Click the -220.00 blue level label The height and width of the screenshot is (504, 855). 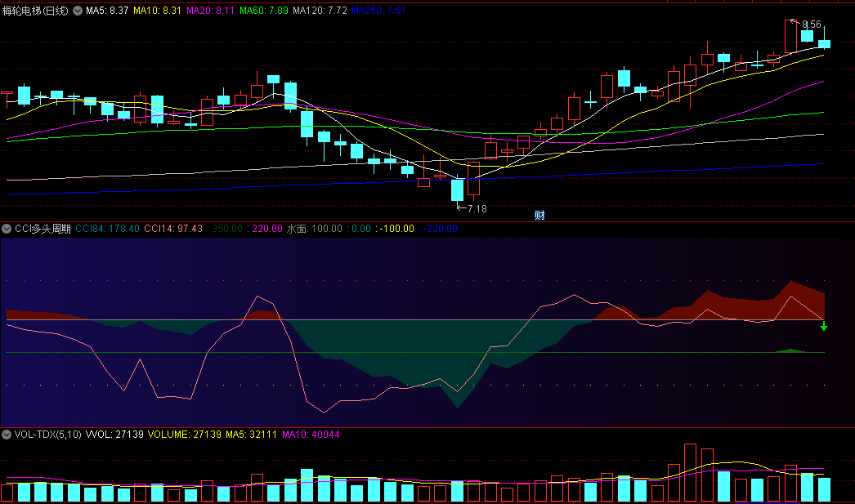coord(438,229)
